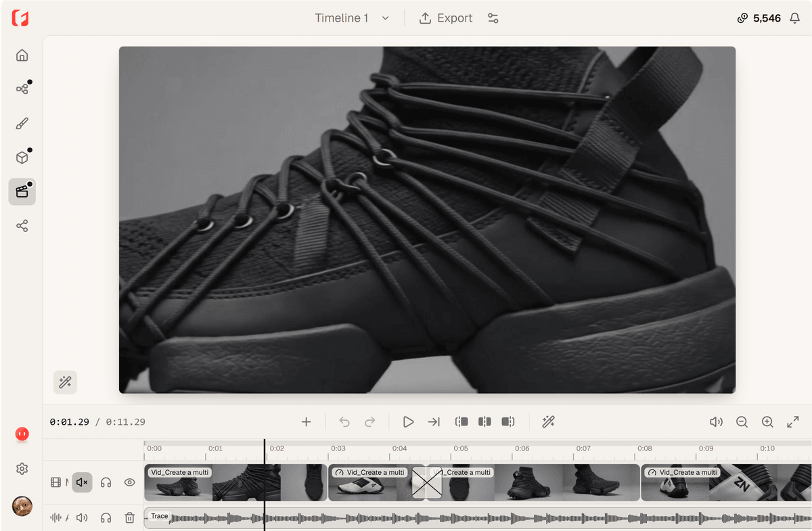Image resolution: width=812 pixels, height=531 pixels.
Task: Open the node workflow icon in sidebar
Action: [x=22, y=89]
